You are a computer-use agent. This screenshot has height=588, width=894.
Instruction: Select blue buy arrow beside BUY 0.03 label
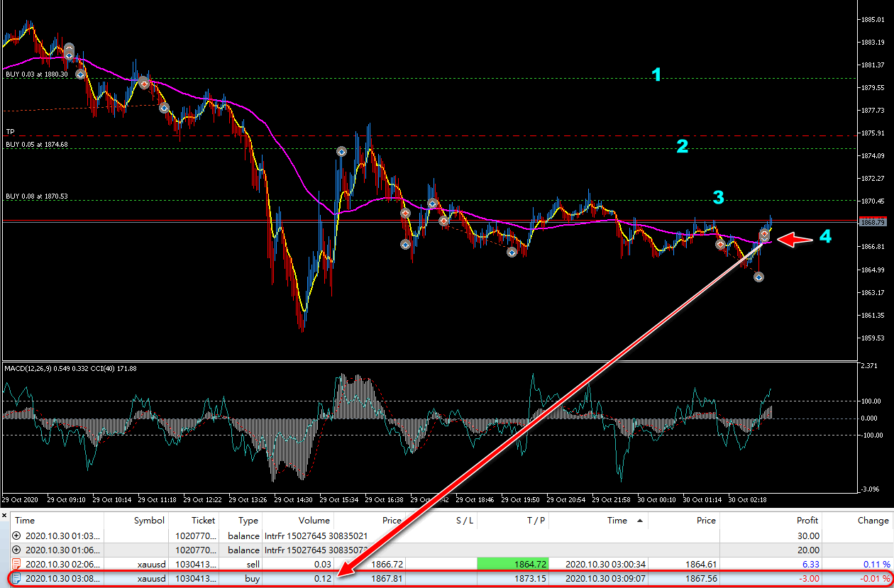(80, 74)
